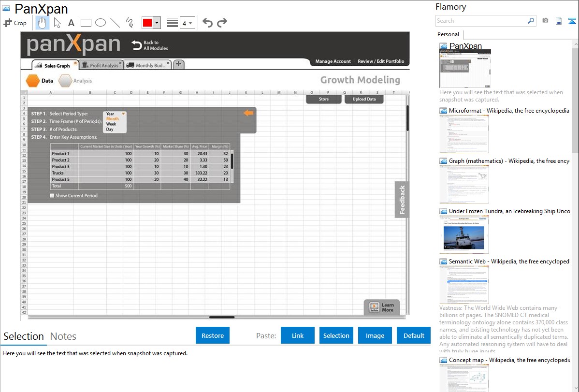Choose Month in the period type list
Image resolution: width=579 pixels, height=392 pixels.
click(x=112, y=119)
